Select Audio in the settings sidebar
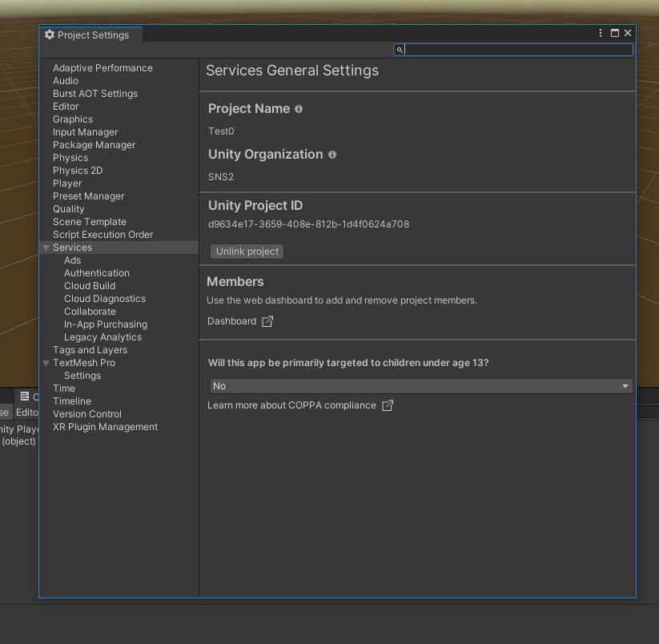Viewport: 659px width, 644px height. click(x=66, y=80)
